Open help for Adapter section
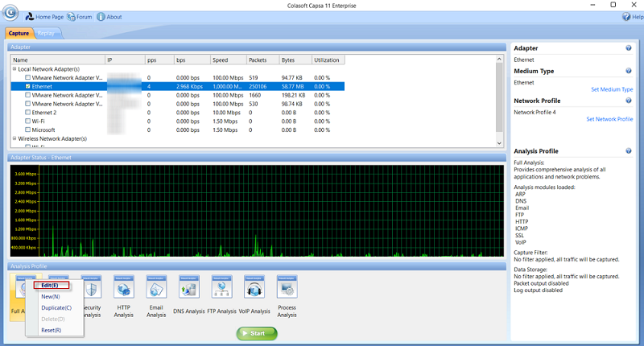This screenshot has width=644, height=346. click(x=629, y=48)
